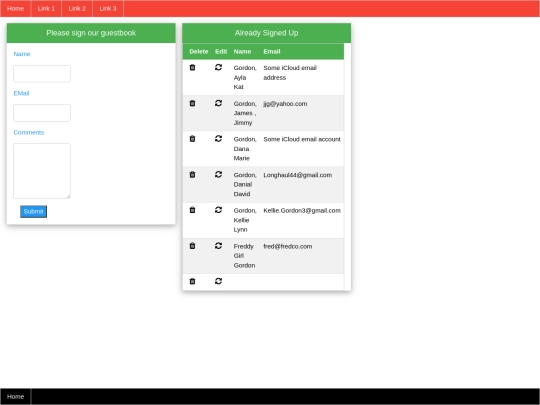This screenshot has height=405, width=540.
Task: Edit the Gordon, Ayla Kat entry
Action: [218, 68]
